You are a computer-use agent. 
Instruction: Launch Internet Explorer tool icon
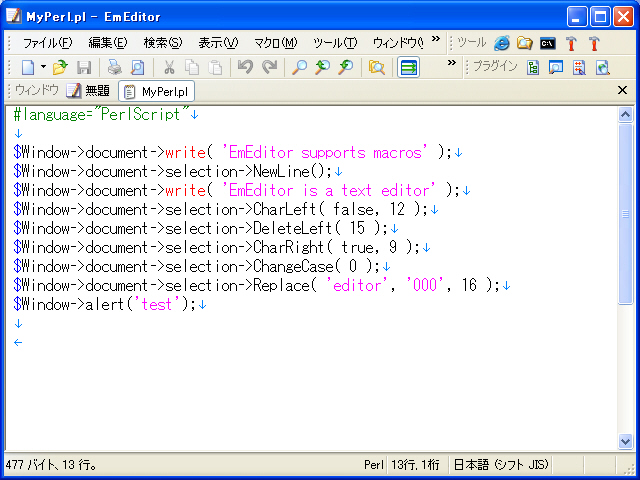pos(502,43)
